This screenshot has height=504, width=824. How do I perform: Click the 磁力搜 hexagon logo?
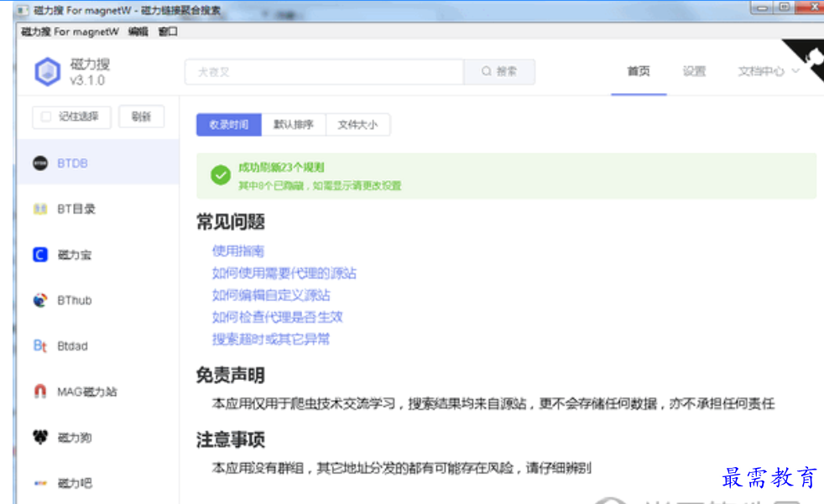[x=47, y=72]
